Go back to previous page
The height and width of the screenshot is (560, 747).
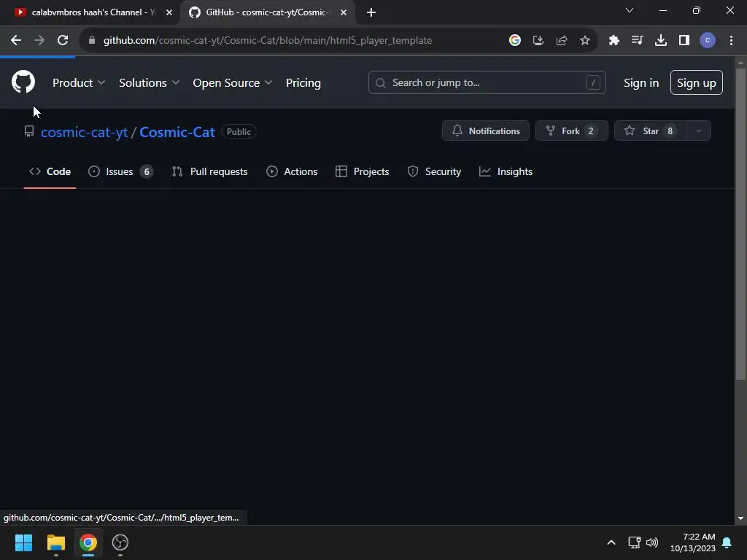pos(16,41)
